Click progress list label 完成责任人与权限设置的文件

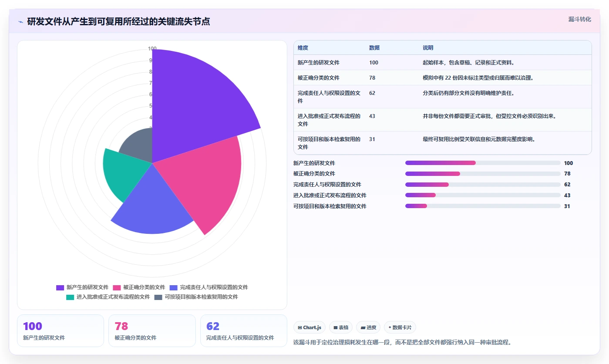[327, 185]
